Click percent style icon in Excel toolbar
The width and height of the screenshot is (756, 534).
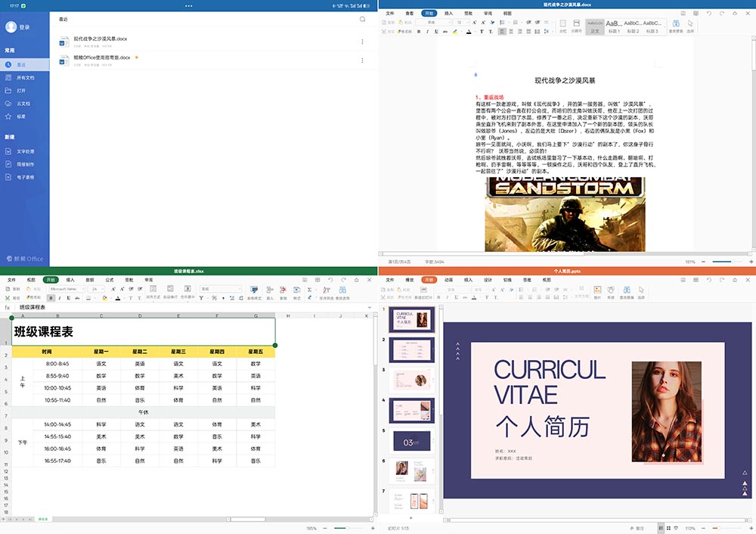tap(214, 298)
